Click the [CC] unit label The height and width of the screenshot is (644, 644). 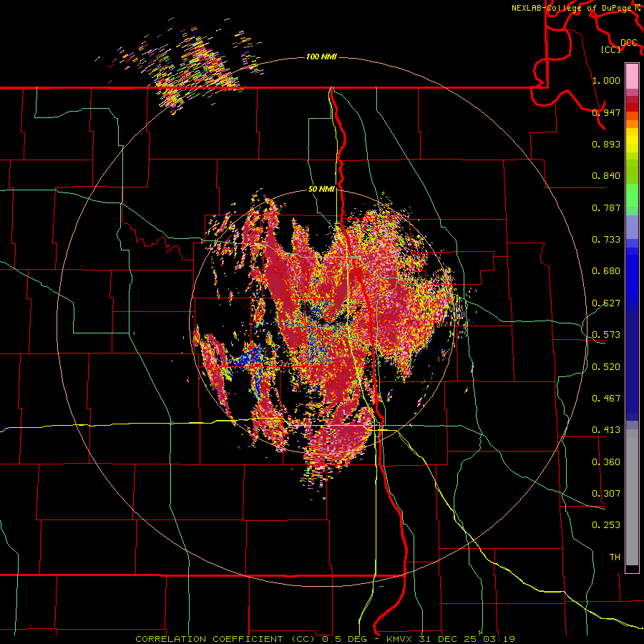[x=611, y=49]
